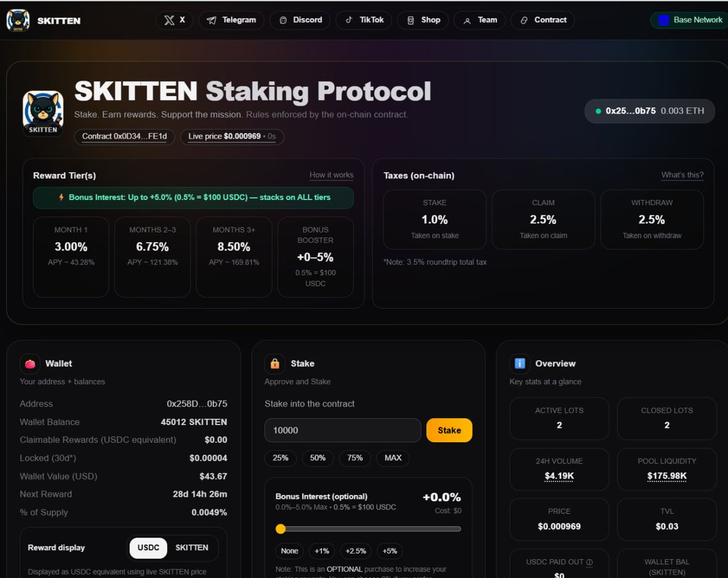Click the STAKE 1.0% tax card
This screenshot has height=578, width=728.
(x=434, y=220)
